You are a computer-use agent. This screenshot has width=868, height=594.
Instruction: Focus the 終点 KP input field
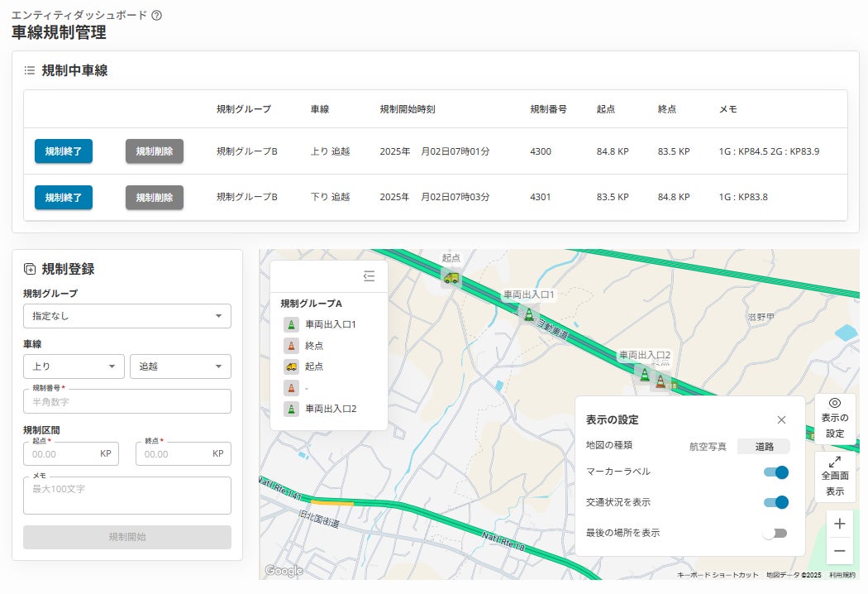(x=184, y=454)
